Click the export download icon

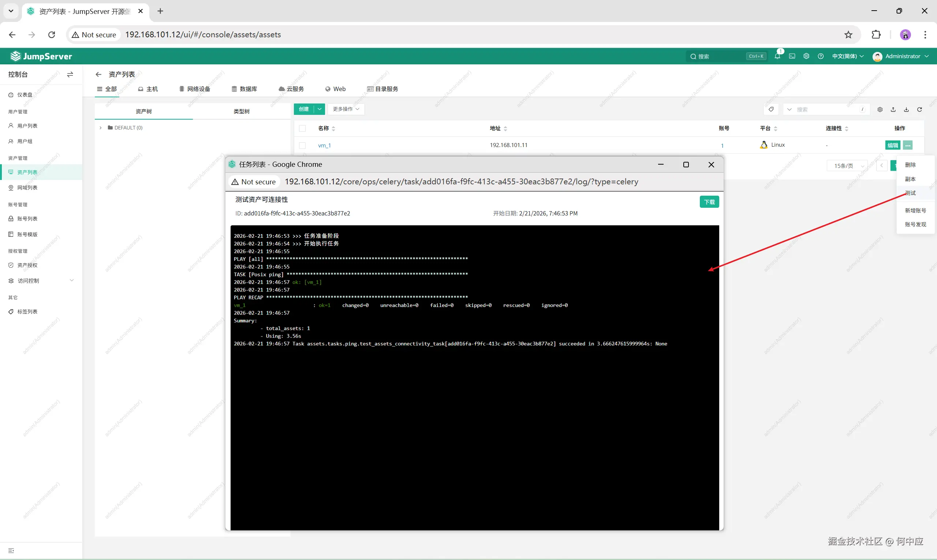click(906, 109)
